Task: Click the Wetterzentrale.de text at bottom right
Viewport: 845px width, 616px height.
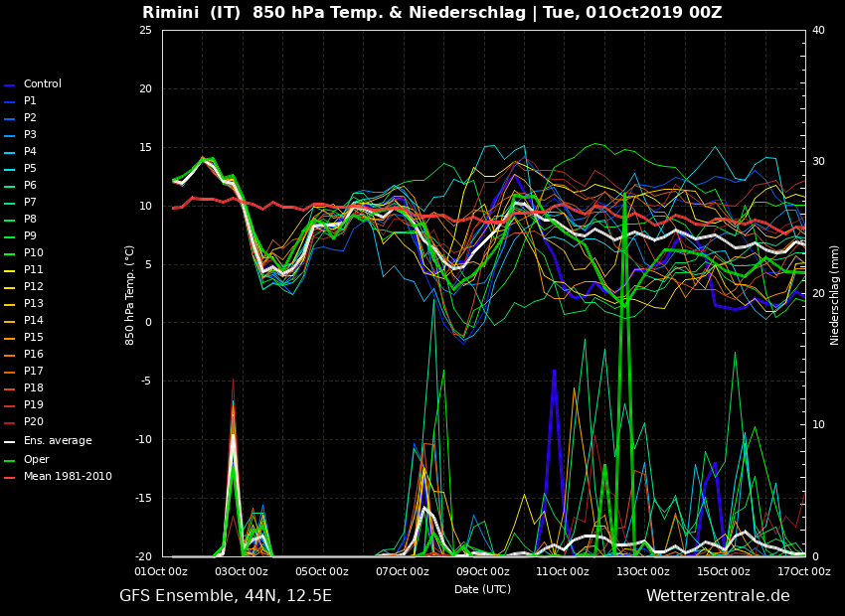Action: pyautogui.click(x=718, y=596)
